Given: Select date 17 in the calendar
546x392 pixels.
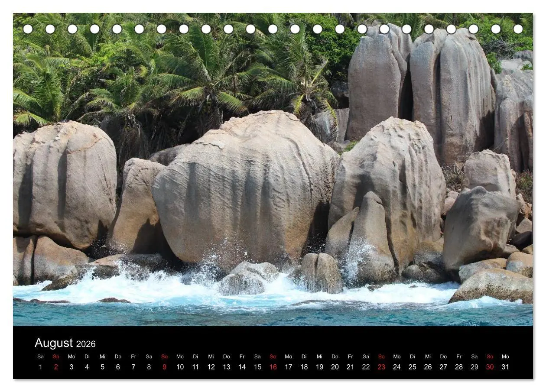Looking at the screenshot, I should [289, 367].
